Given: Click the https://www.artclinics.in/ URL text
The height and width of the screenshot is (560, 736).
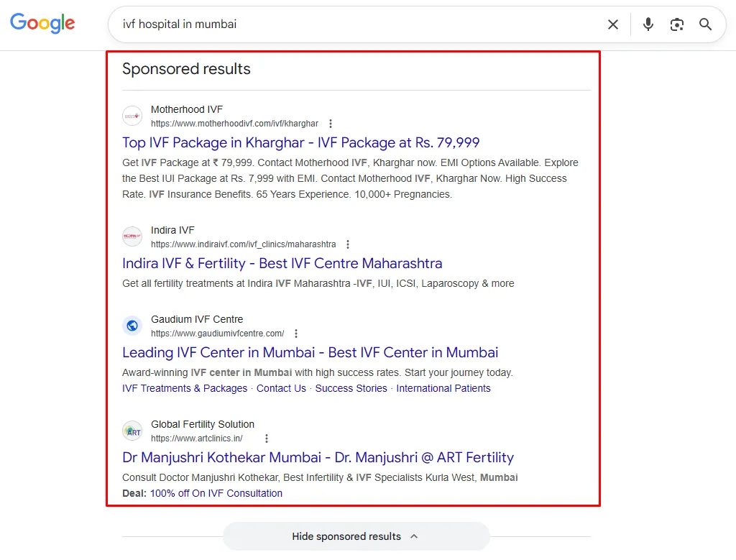Looking at the screenshot, I should point(197,439).
